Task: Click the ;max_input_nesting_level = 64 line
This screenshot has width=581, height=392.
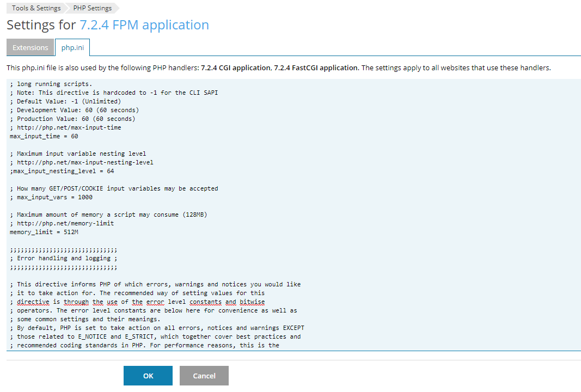Action: [x=62, y=171]
